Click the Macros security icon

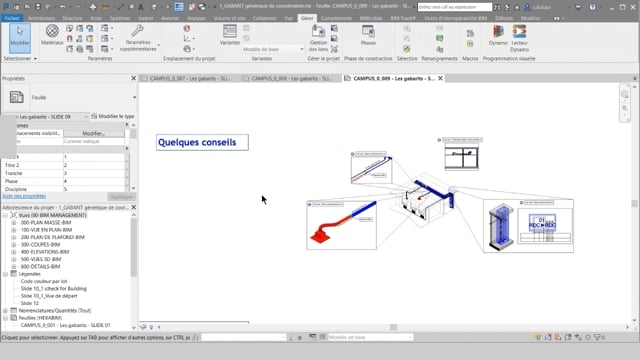tap(470, 43)
